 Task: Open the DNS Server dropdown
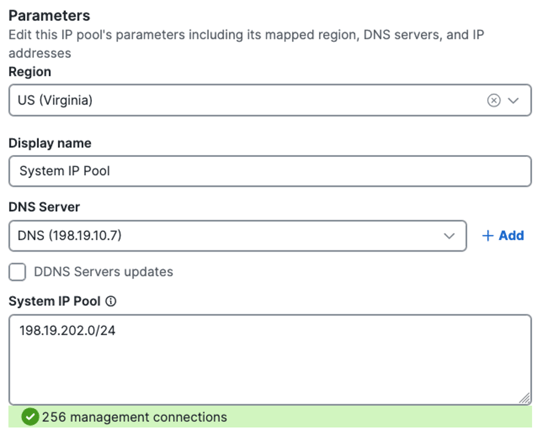pyautogui.click(x=238, y=236)
